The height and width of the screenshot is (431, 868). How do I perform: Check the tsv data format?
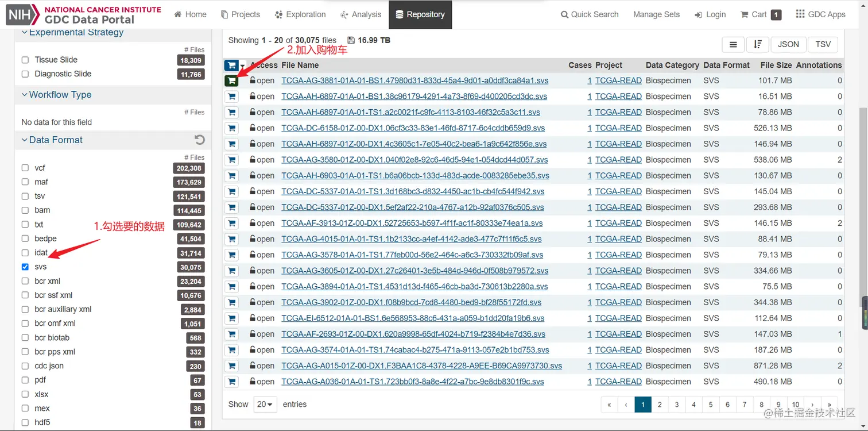point(25,196)
